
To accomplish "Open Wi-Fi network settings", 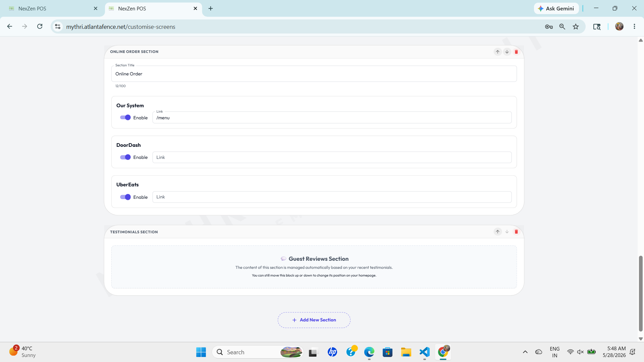I will 570,352.
